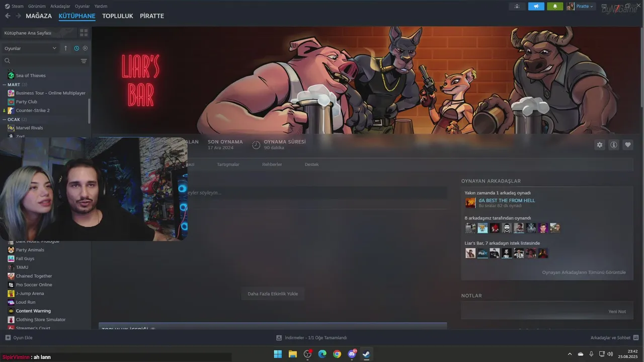Click the activity status input field
The height and width of the screenshot is (362, 644).
point(316,193)
